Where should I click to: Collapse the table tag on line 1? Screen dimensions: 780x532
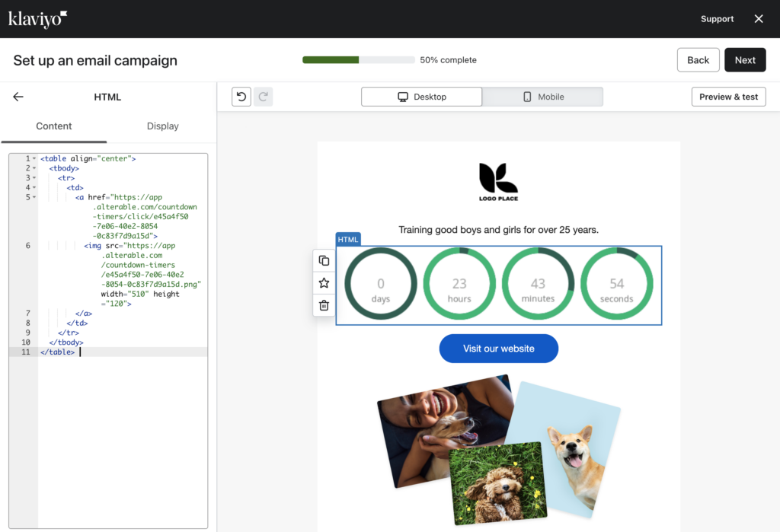[34, 158]
